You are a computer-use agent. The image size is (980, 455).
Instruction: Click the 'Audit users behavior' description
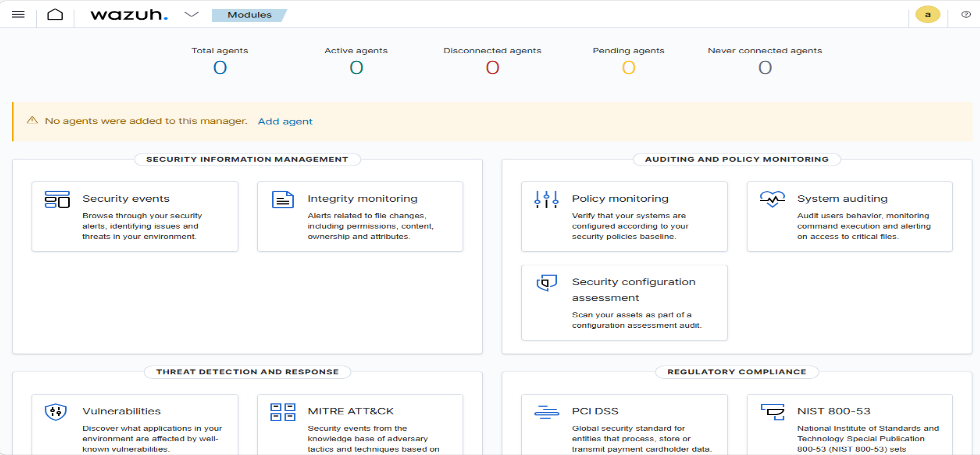tap(864, 226)
